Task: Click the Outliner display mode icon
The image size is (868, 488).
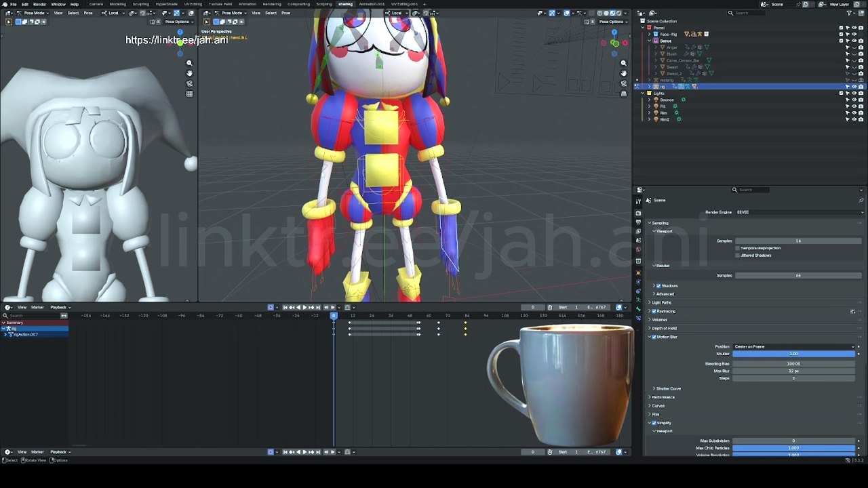Action: (652, 13)
